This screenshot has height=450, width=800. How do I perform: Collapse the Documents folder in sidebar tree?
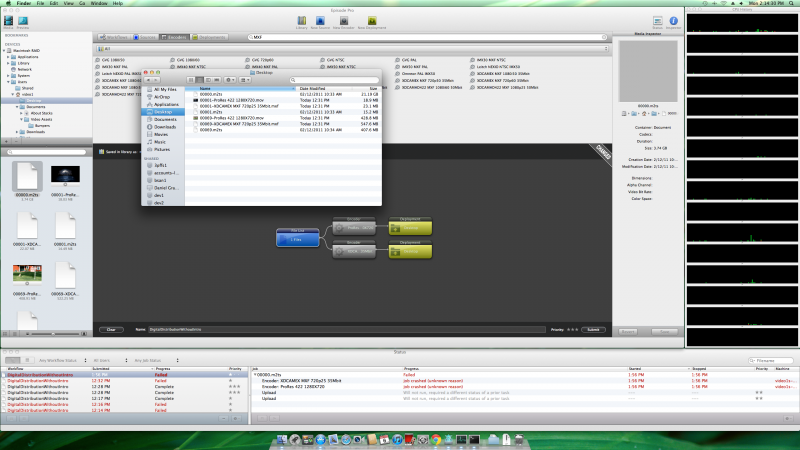[x=17, y=106]
